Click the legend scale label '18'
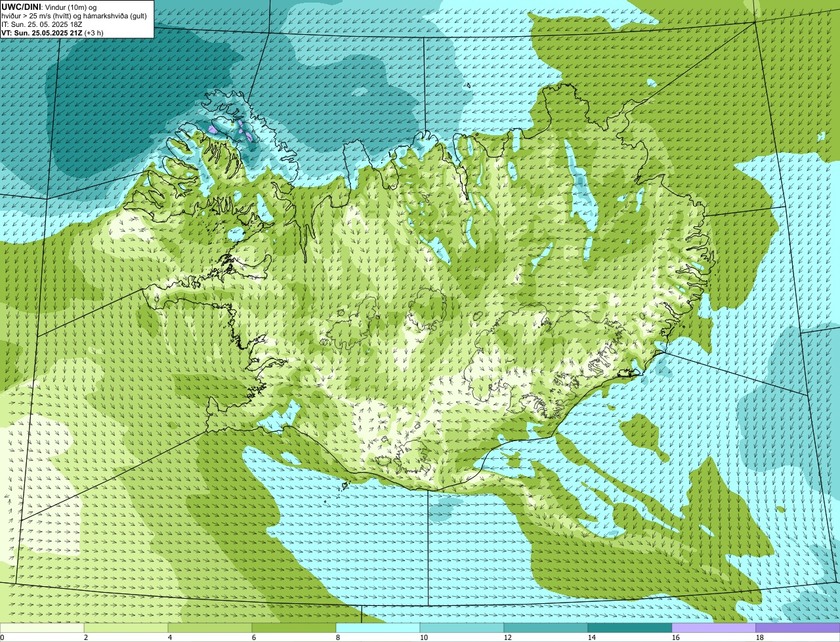 [760, 637]
